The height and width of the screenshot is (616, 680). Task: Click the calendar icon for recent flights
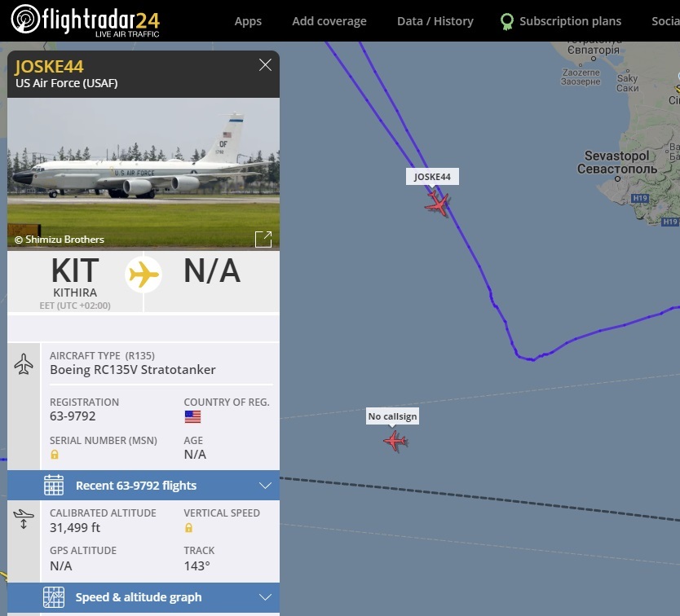[x=54, y=486]
